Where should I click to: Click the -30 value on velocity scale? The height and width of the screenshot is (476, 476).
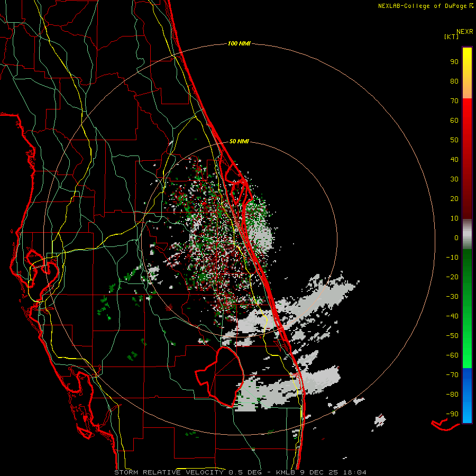452,297
